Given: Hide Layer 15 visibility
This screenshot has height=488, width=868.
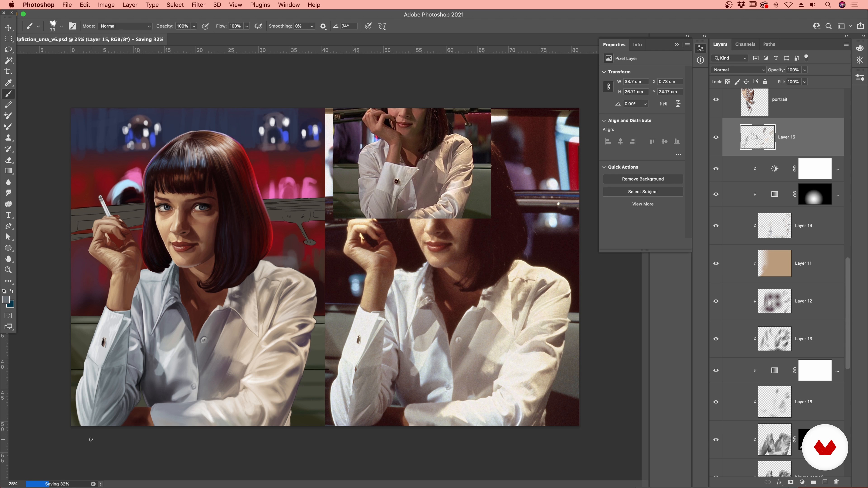Looking at the screenshot, I should tap(716, 137).
